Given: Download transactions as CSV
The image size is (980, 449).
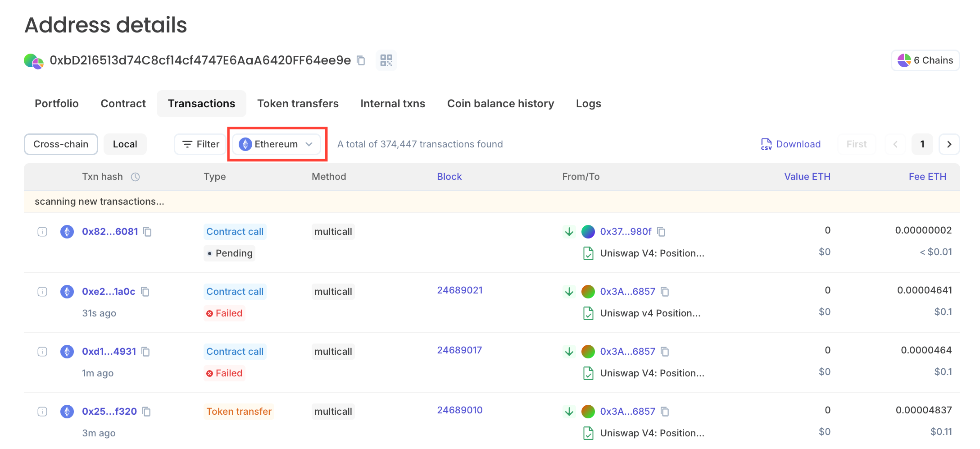Looking at the screenshot, I should [790, 144].
